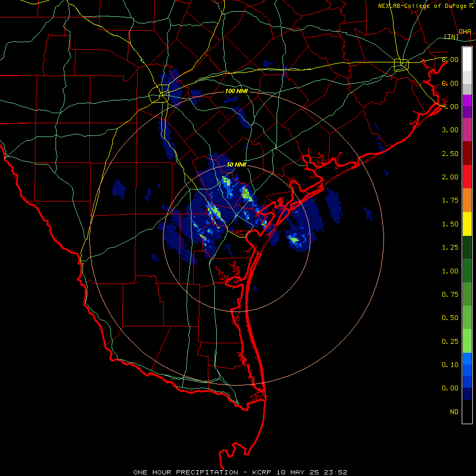Image resolution: width=476 pixels, height=476 pixels.
Task: Pick the pink swatch beside 3.00
Action: click(467, 130)
